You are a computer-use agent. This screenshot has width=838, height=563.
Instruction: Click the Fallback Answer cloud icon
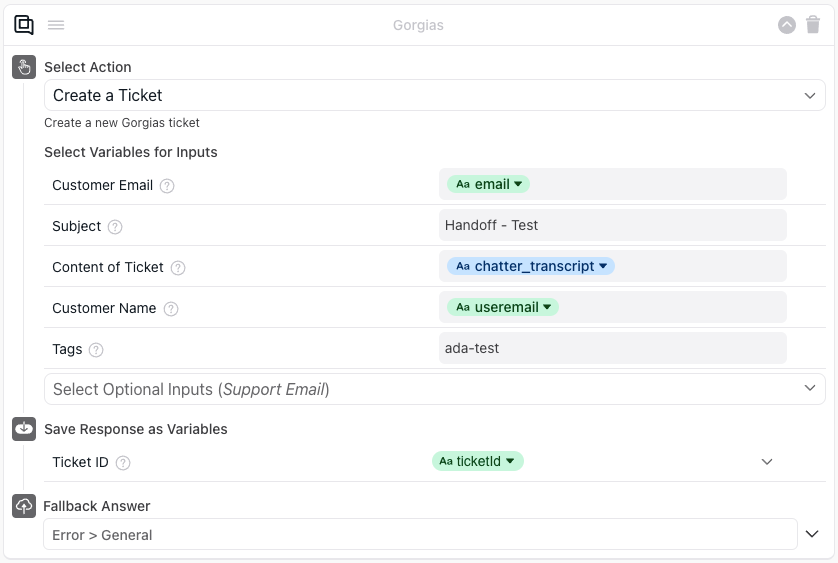[24, 506]
